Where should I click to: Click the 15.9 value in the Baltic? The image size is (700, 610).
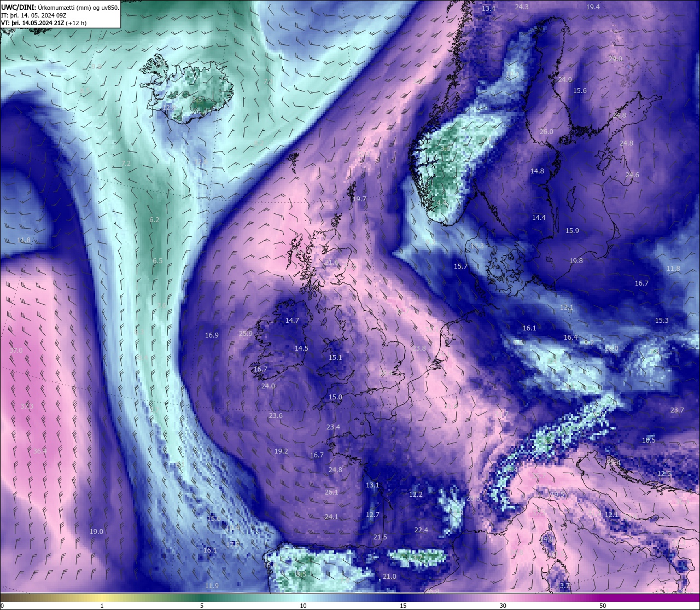[572, 230]
